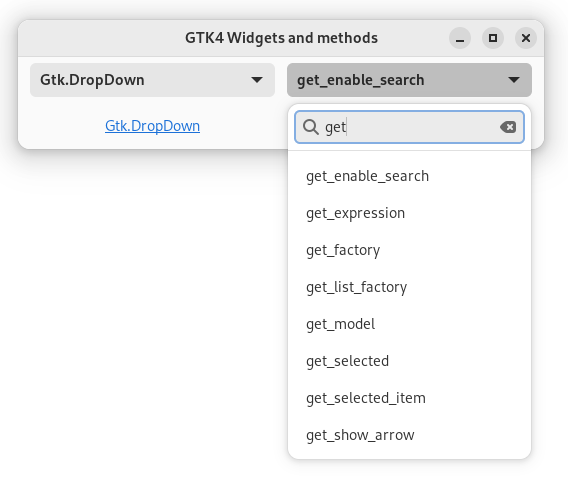The width and height of the screenshot is (568, 486).
Task: Select get_list_factory from results
Action: (x=409, y=287)
